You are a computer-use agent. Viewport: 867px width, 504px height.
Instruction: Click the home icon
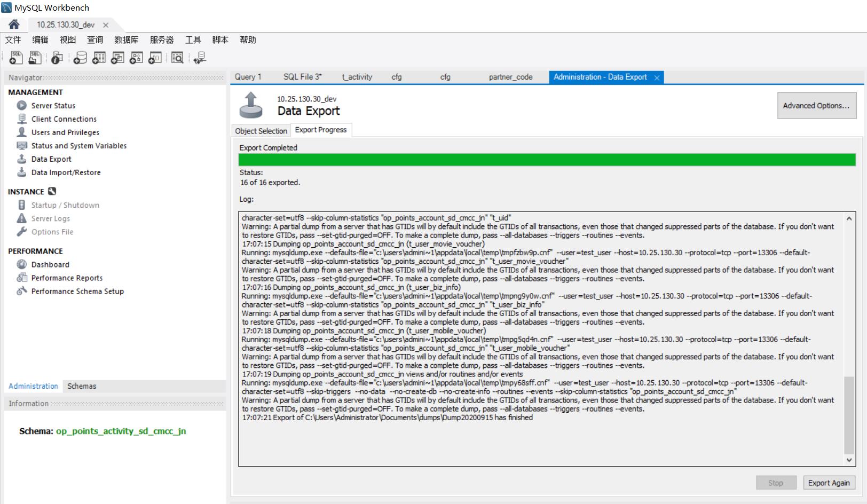click(x=14, y=24)
